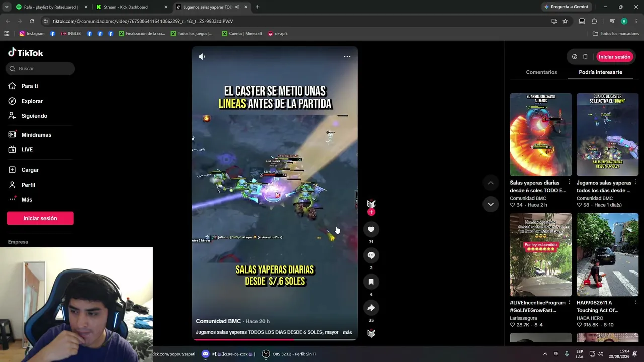Screen dimensions: 644x362
Task: Open options for 'Salas yaperas diarias' card
Action: click(569, 183)
